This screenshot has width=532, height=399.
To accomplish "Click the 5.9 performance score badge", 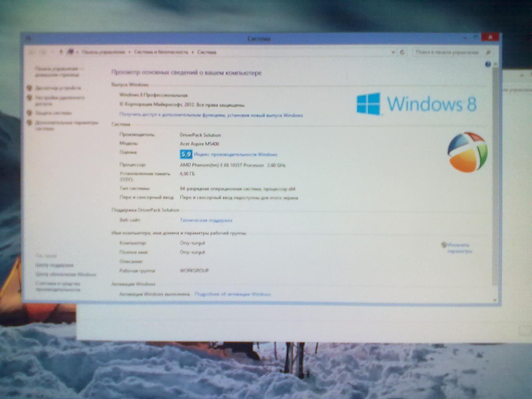I will click(x=186, y=154).
